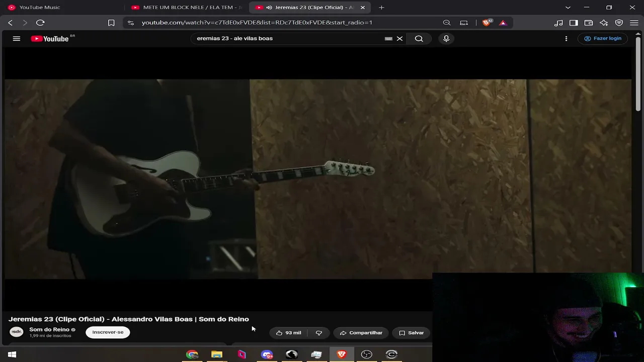The image size is (644, 362).
Task: Click the 1,99 mi de inscritos text
Action: (x=50, y=336)
